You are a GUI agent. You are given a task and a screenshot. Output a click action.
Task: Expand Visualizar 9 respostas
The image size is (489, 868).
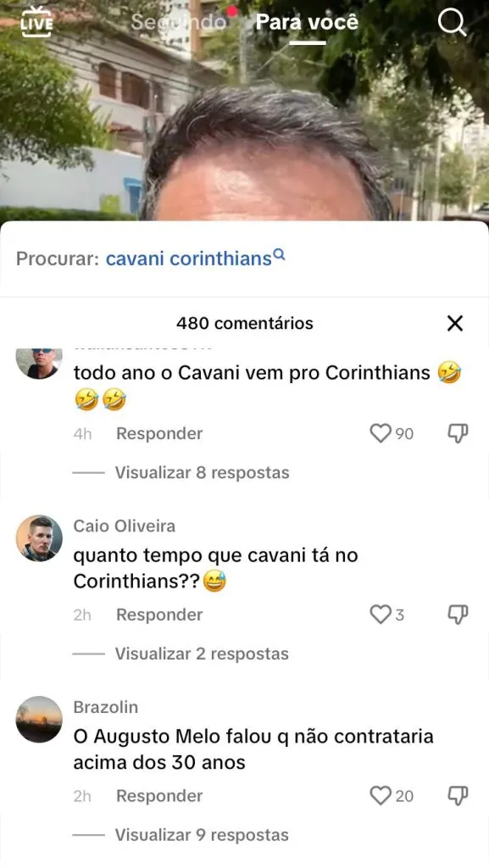[202, 835]
